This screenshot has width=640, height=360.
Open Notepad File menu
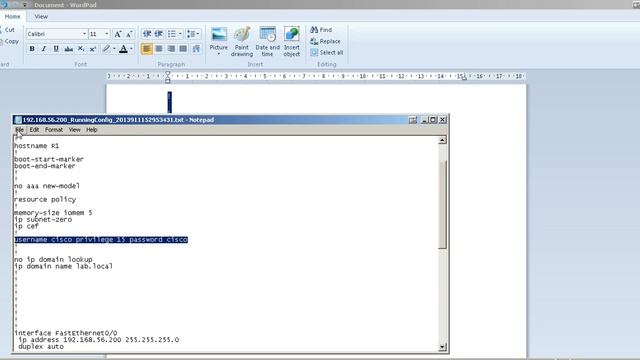coord(20,130)
